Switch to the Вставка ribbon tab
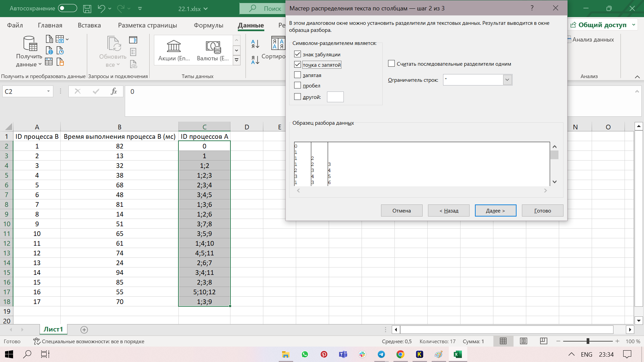The height and width of the screenshot is (362, 644). pos(89,25)
